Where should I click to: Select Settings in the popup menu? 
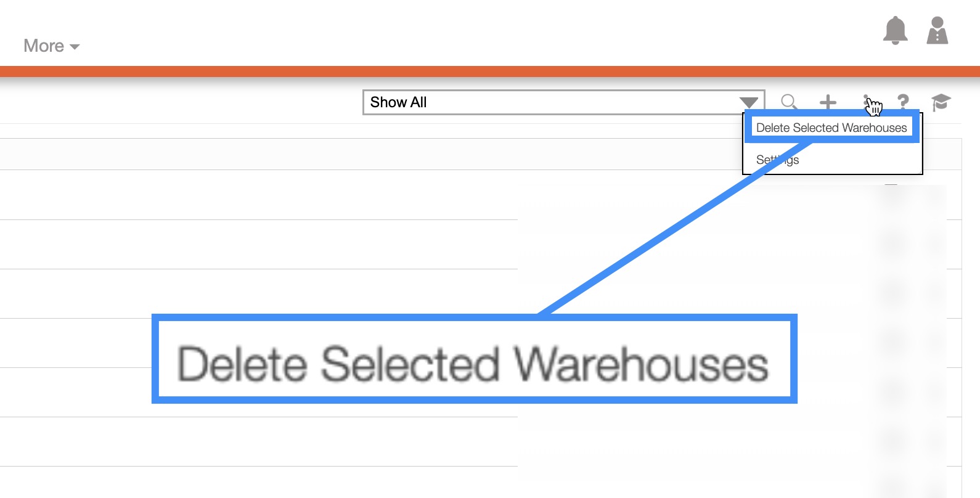pyautogui.click(x=778, y=160)
